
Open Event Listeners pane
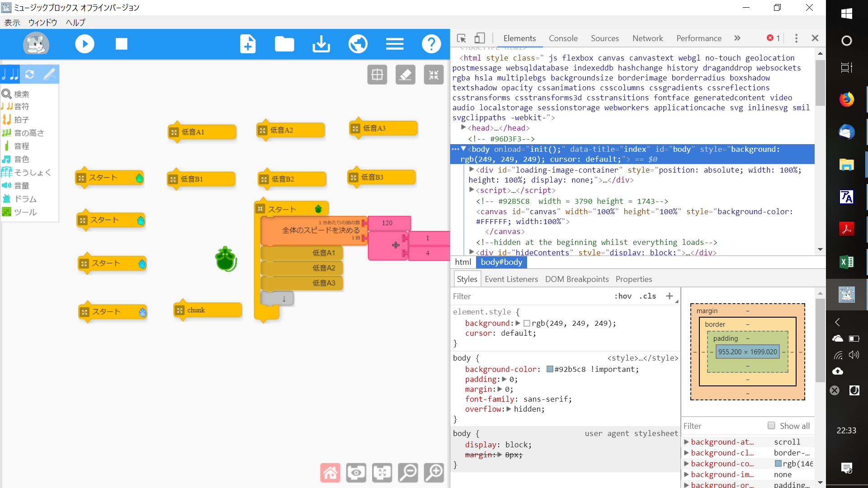pos(511,279)
